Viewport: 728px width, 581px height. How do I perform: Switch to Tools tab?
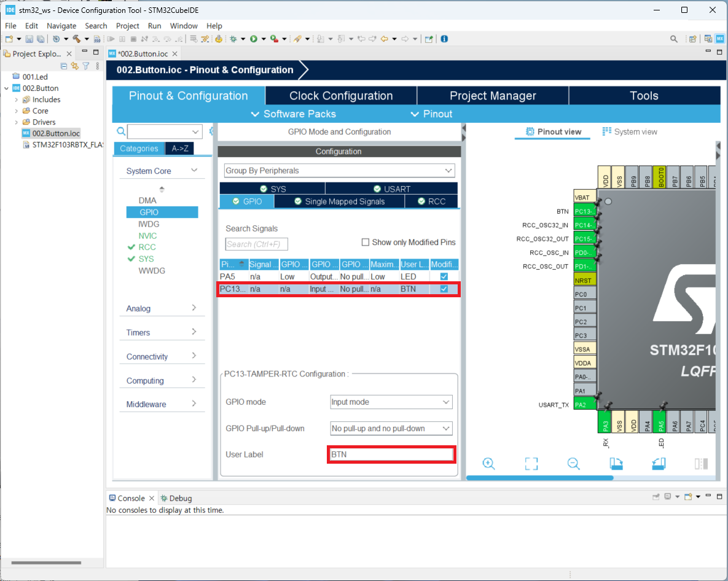(x=644, y=96)
